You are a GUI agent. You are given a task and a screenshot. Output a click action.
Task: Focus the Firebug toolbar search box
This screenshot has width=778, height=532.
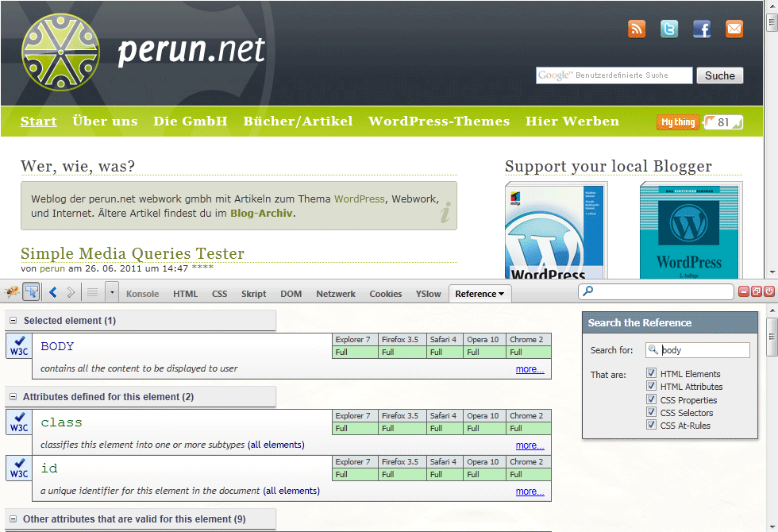coord(656,291)
